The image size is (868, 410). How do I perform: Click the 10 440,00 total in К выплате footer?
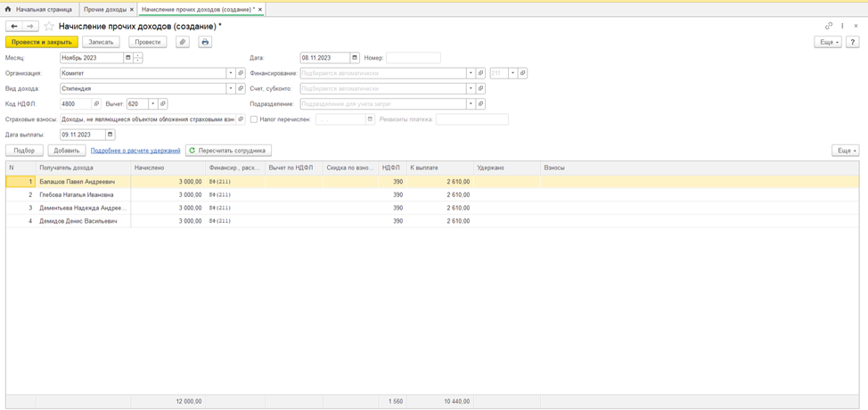pos(457,401)
